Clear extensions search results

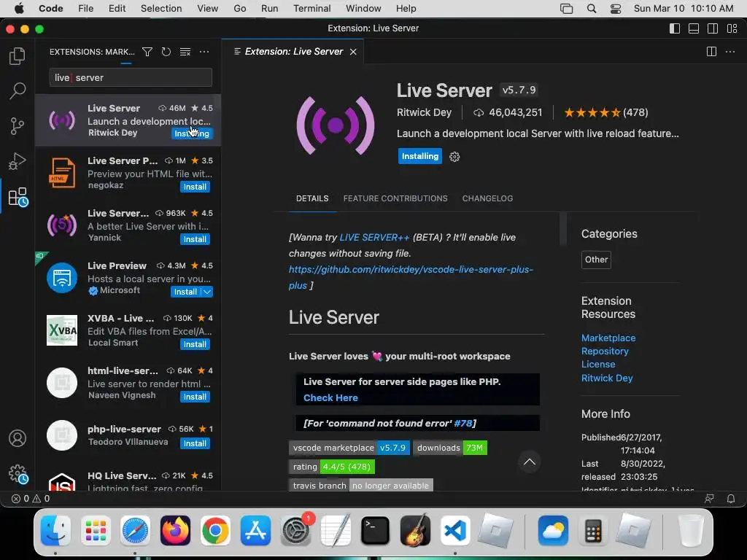(x=185, y=52)
